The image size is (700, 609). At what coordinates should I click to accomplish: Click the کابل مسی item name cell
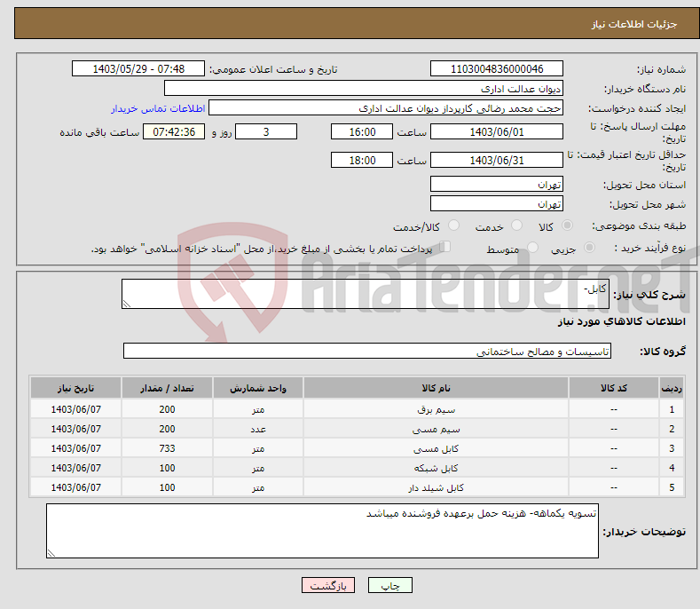click(436, 448)
